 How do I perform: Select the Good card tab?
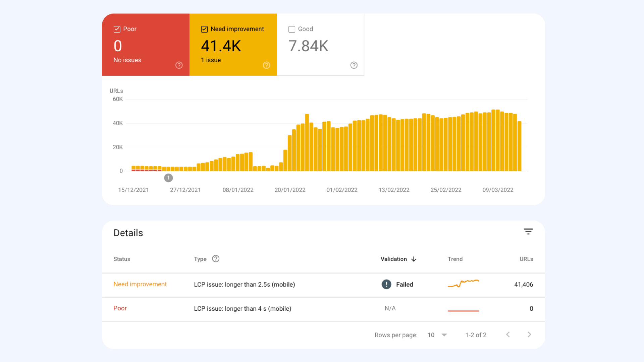[320, 45]
